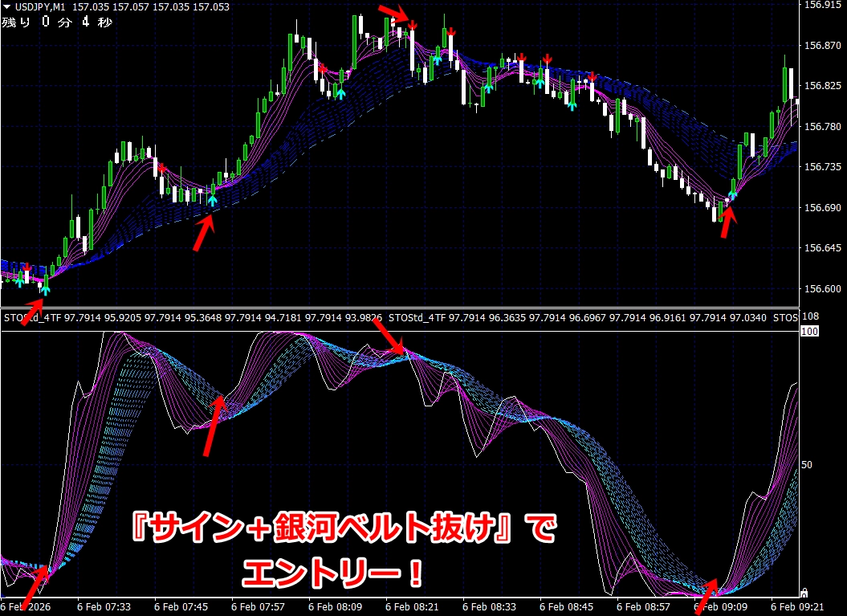
Task: Click the cyan buy arrow nearest 156.600
Action: click(x=45, y=290)
